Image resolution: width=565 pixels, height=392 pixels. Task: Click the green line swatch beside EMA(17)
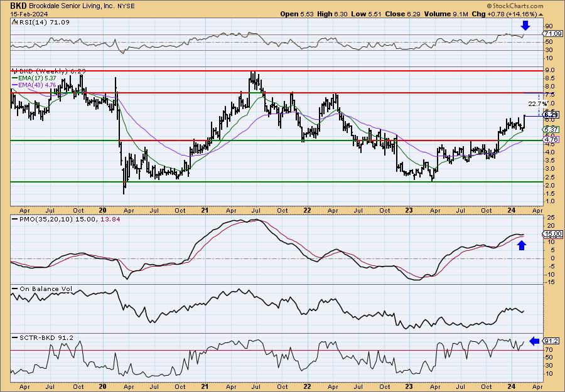pyautogui.click(x=15, y=78)
